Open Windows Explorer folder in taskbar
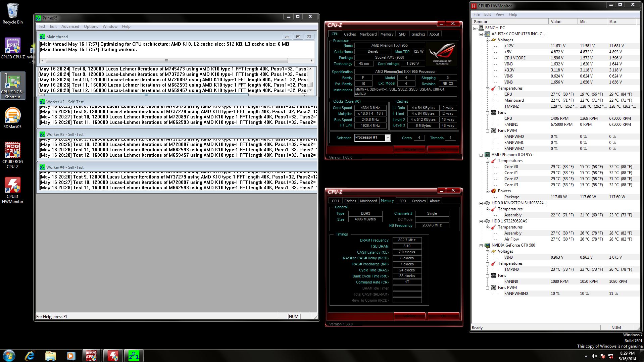This screenshot has height=362, width=644. (x=50, y=356)
